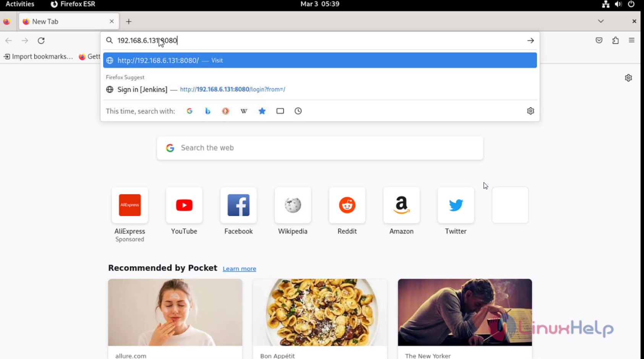Search open tabs using the tabs icon
The height and width of the screenshot is (359, 644).
click(280, 111)
